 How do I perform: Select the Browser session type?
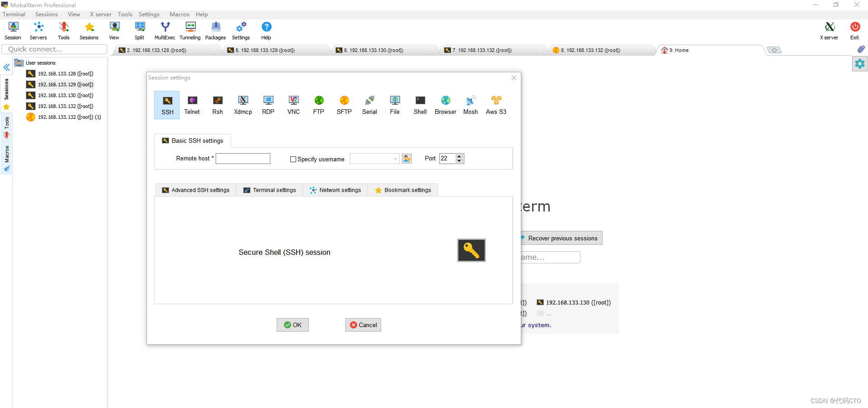445,105
